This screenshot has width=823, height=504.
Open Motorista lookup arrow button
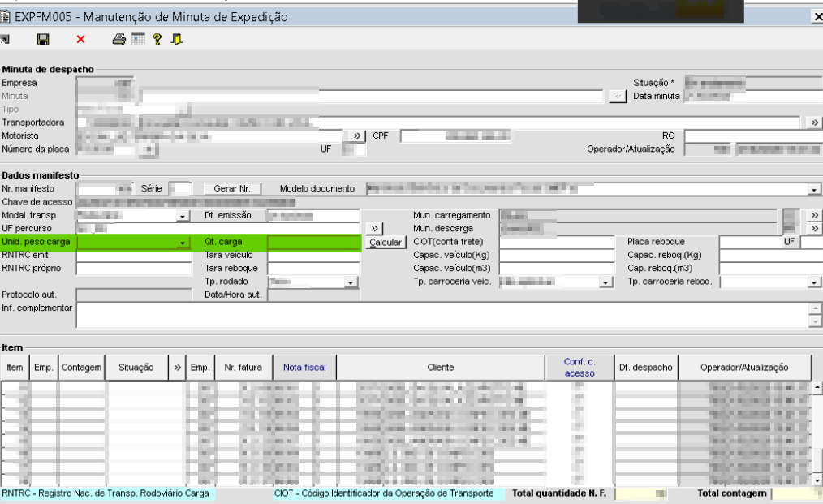[x=357, y=136]
